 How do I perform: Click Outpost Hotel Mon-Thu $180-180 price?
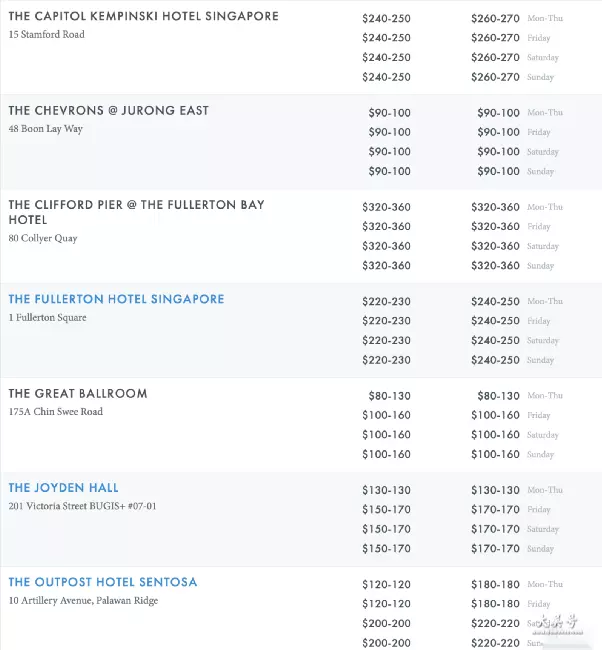point(495,585)
